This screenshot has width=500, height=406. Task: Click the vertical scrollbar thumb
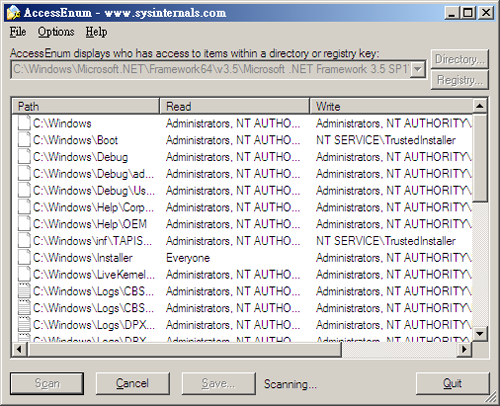point(480,158)
